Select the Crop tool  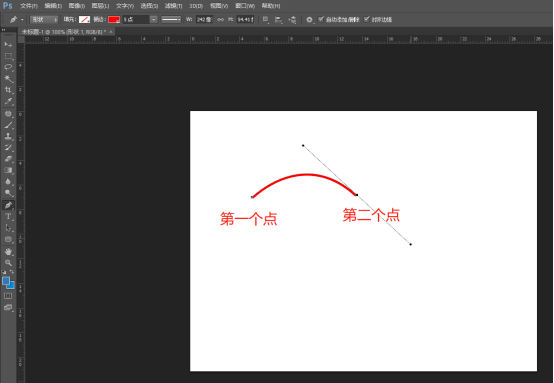coord(8,90)
